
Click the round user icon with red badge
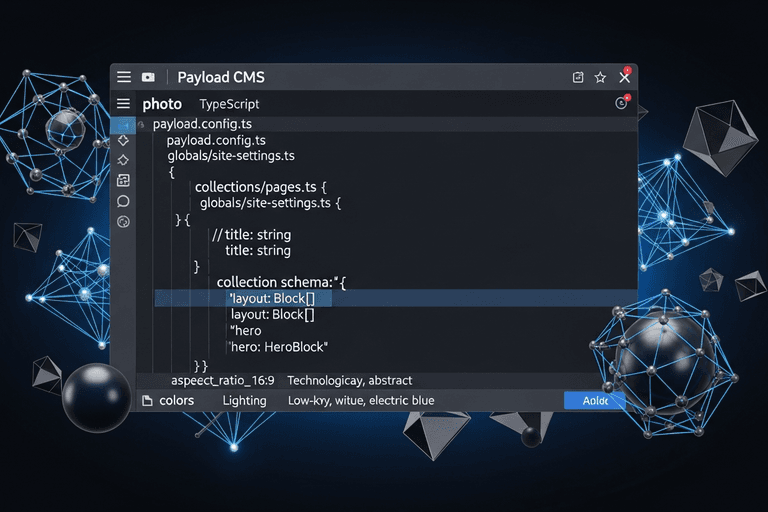621,103
